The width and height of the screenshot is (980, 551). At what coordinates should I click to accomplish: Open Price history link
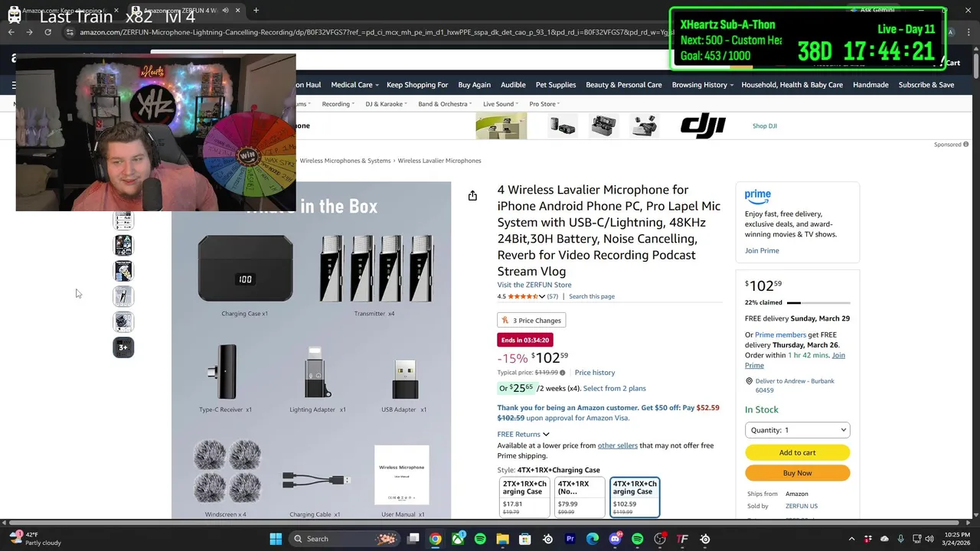tap(594, 373)
